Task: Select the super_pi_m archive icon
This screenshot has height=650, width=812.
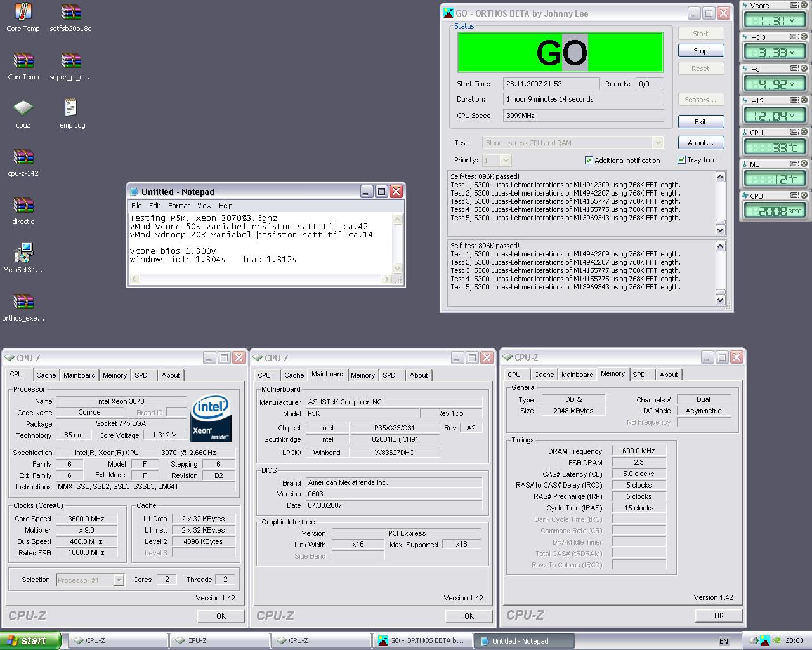Action: tap(70, 66)
